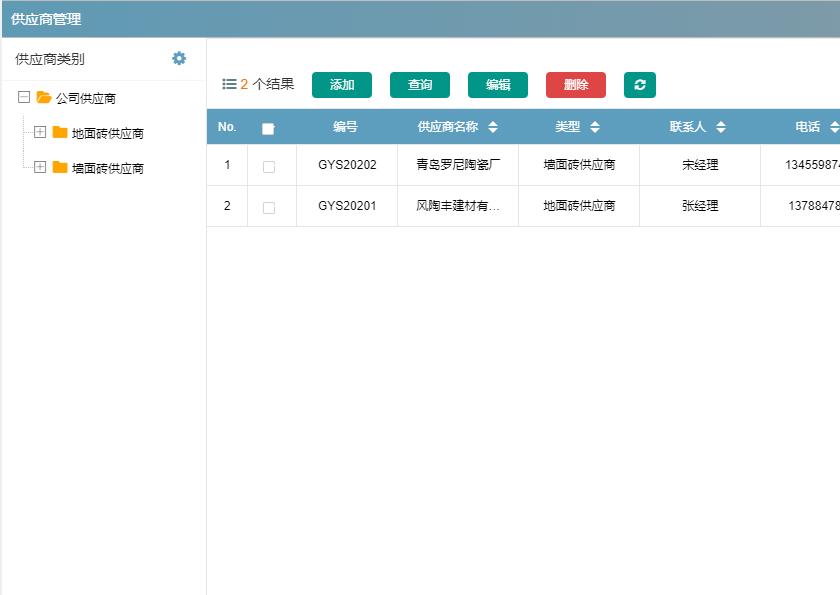Click the sort icon on 供应商名称 column
This screenshot has width=840, height=595.
[x=493, y=126]
